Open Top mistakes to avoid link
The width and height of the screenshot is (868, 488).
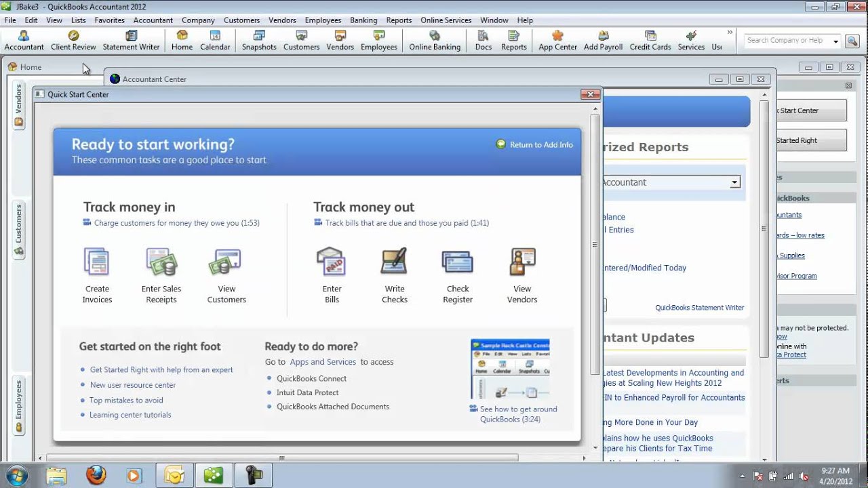[x=126, y=400]
